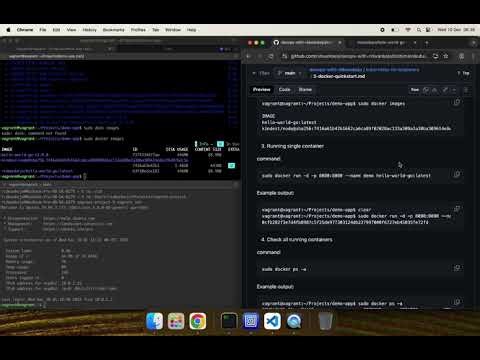Jump to Top of file

pos(464,73)
